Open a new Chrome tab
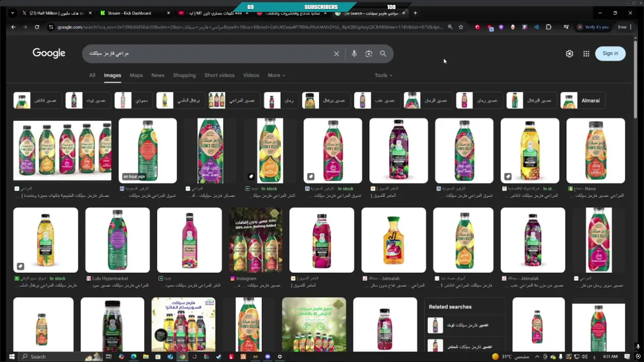Image resolution: width=644 pixels, height=362 pixels. 415,13
